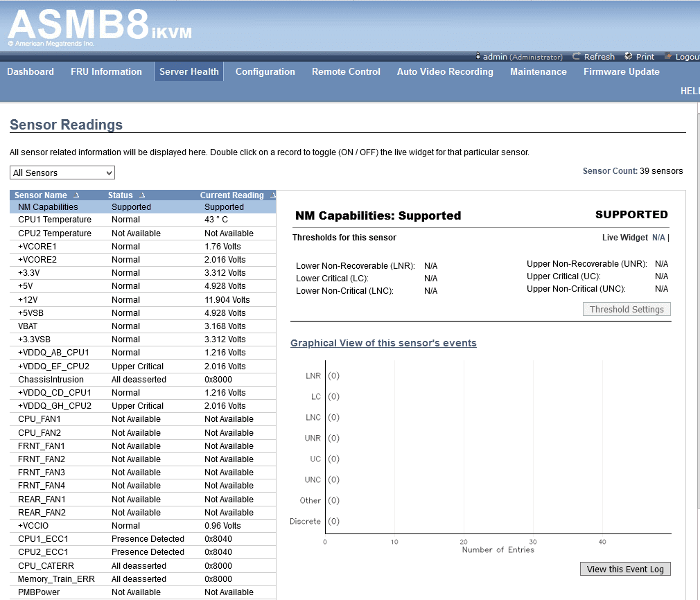Open the Firmware Update menu

(622, 71)
